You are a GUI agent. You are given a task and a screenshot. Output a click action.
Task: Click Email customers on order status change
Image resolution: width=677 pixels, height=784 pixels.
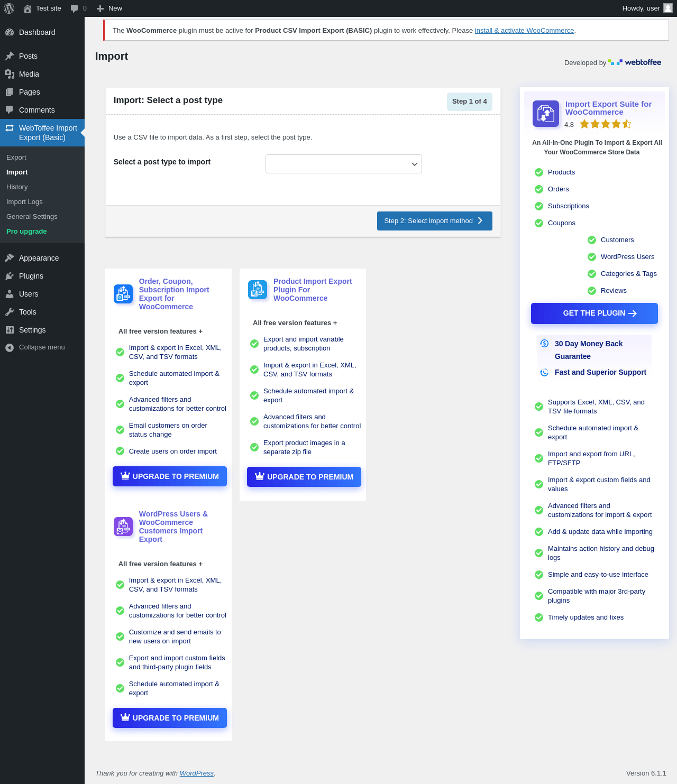point(168,430)
